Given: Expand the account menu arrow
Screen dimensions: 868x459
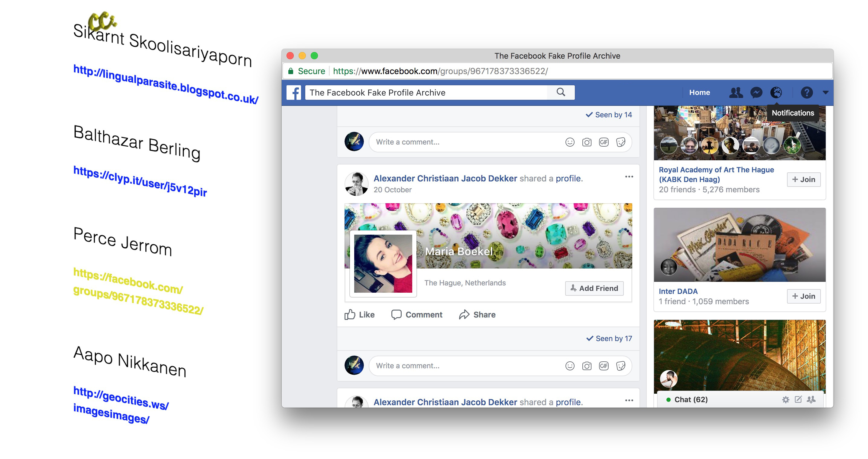Looking at the screenshot, I should pos(825,92).
